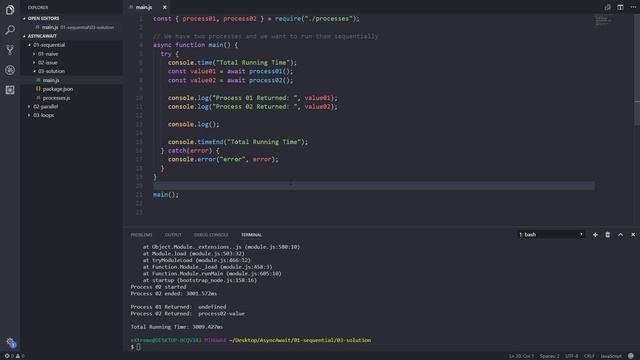Screen dimensions: 640x360
Task: Kill the terminal with trash icon
Action: (x=607, y=235)
